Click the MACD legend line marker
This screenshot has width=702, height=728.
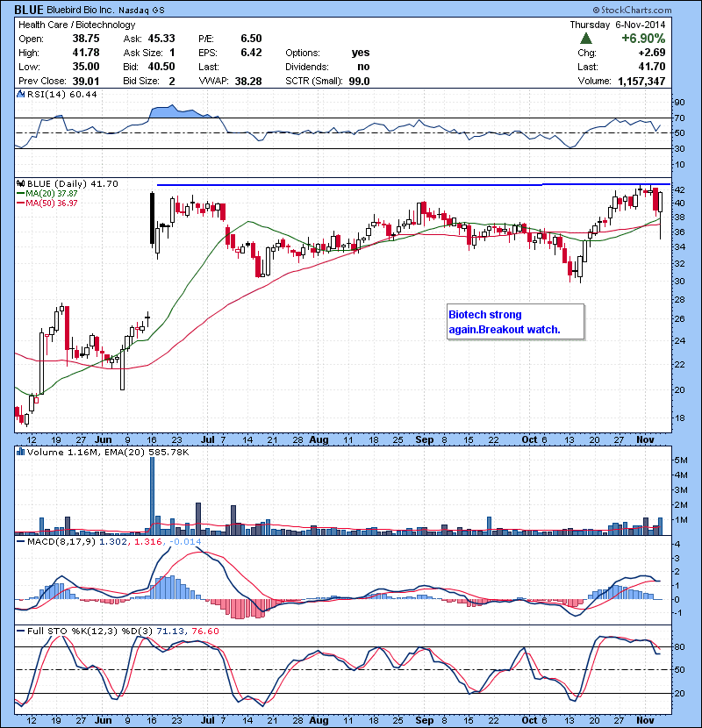(x=20, y=541)
